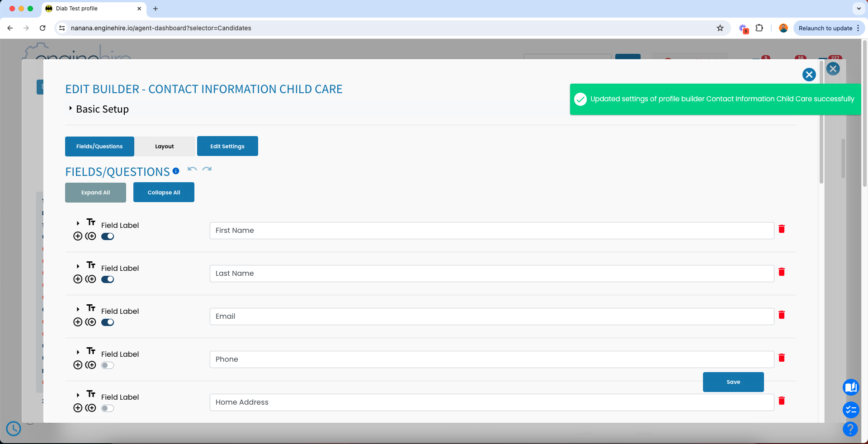868x444 pixels.
Task: Open the blue book guide icon
Action: 850,387
